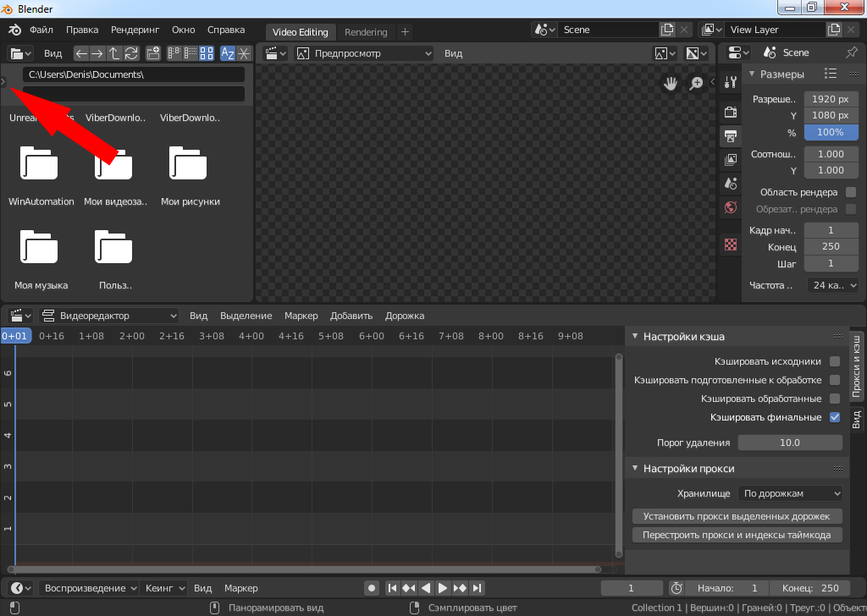Viewport: 867px width, 616px height.
Task: Create a new folder in file browser
Action: click(153, 53)
